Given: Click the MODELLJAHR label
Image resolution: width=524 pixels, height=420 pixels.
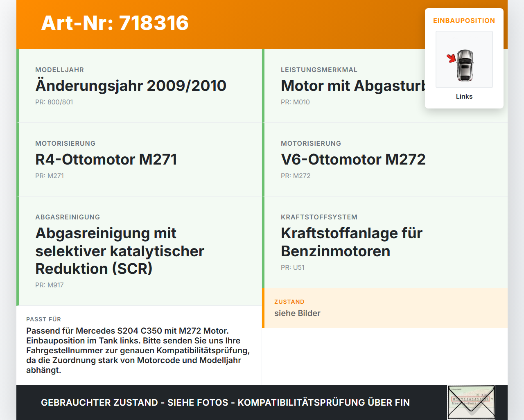Looking at the screenshot, I should tap(60, 70).
